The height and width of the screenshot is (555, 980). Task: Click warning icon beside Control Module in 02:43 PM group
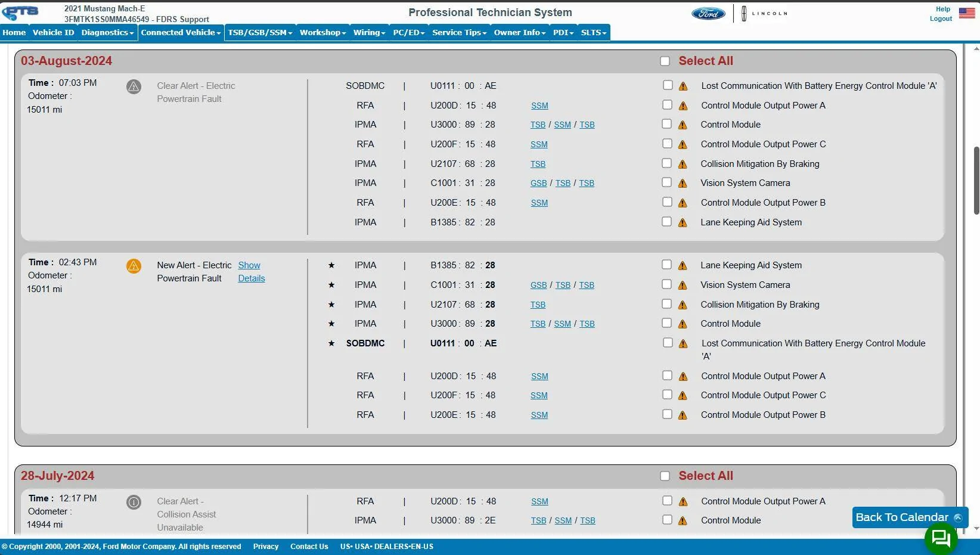click(x=683, y=324)
